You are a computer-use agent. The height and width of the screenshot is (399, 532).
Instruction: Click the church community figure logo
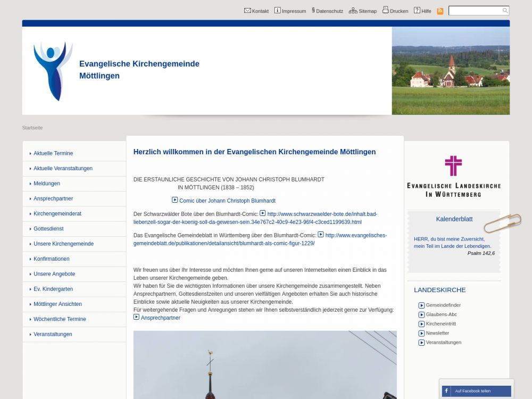[53, 71]
